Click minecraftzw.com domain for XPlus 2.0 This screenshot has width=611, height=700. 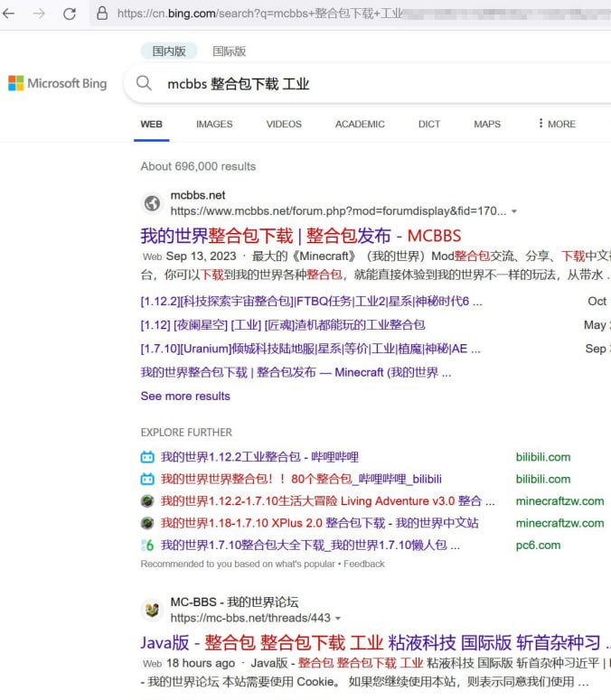(x=560, y=523)
